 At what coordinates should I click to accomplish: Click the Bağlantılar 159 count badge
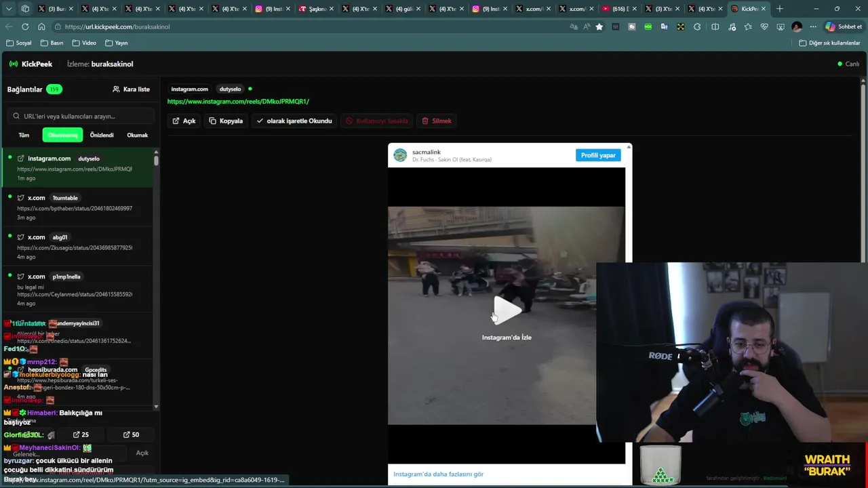pyautogui.click(x=54, y=89)
